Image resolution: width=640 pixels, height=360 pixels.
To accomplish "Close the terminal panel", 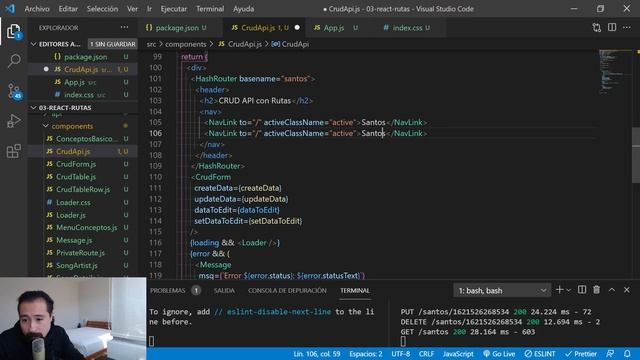I will coord(627,290).
